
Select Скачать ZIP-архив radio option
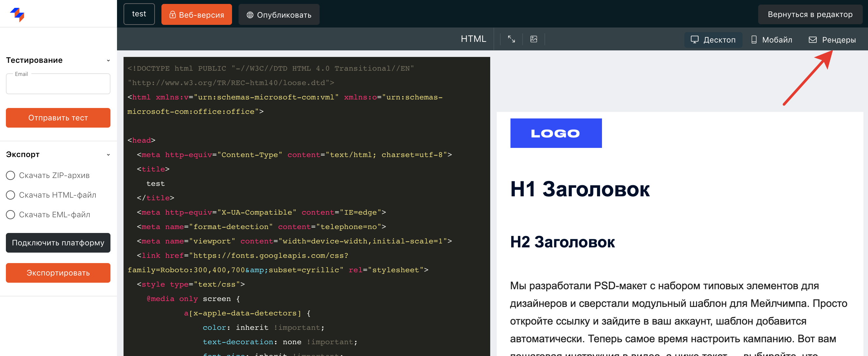tap(10, 175)
